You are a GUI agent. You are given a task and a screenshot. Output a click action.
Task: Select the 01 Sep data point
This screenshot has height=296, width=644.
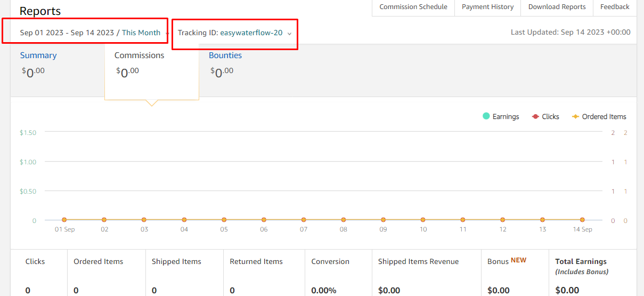pos(64,220)
